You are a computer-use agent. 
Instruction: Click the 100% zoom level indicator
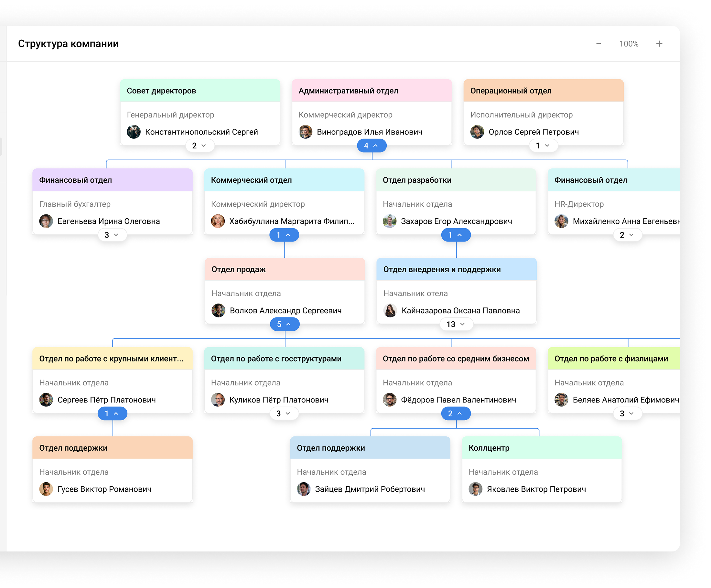tap(629, 44)
